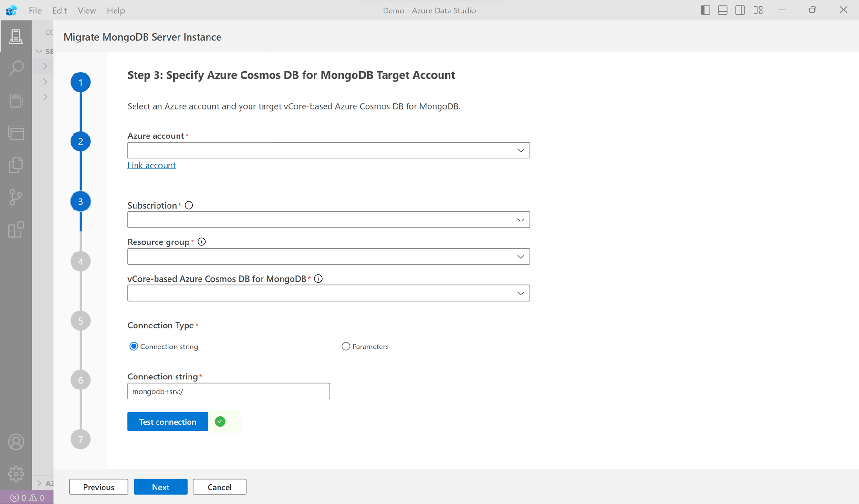Click the Subscription info icon
This screenshot has width=859, height=504.
(x=189, y=205)
